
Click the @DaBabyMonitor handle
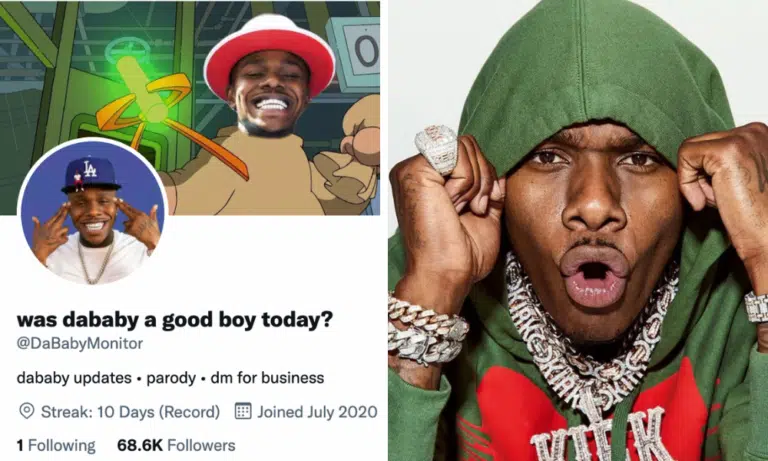pos(80,343)
